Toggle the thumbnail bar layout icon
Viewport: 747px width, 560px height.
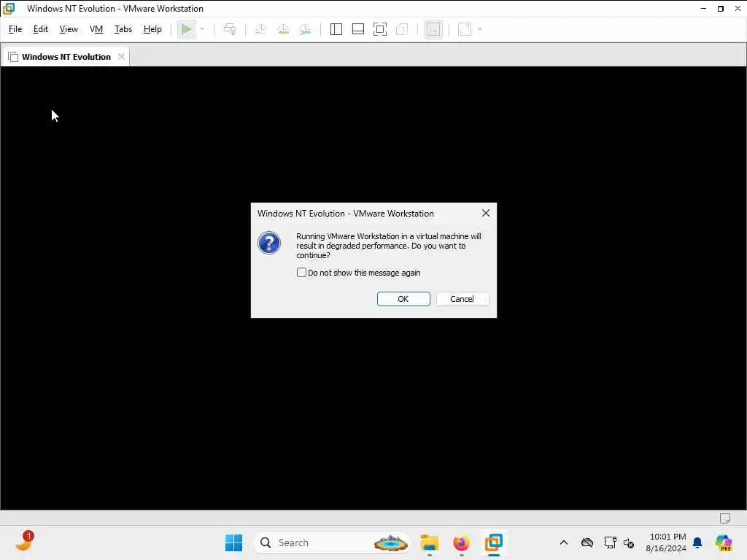click(x=357, y=29)
